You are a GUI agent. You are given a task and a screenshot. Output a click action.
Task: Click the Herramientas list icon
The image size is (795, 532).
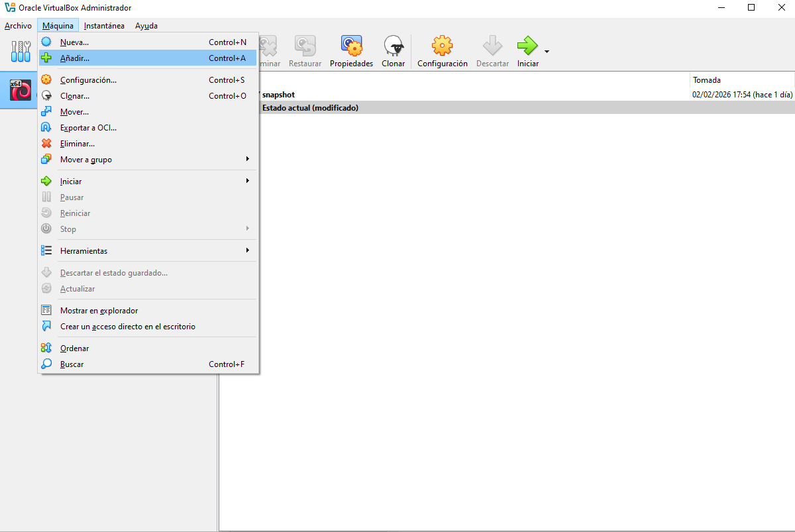(46, 250)
